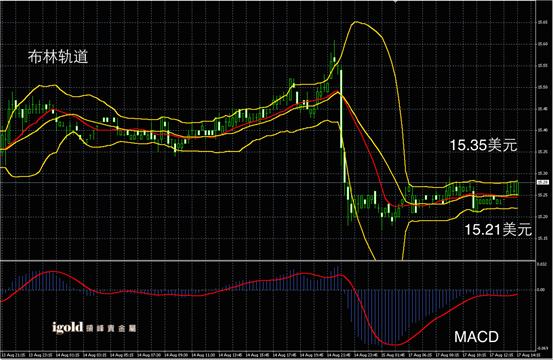Click the 布林轨道 chart title label

point(58,57)
